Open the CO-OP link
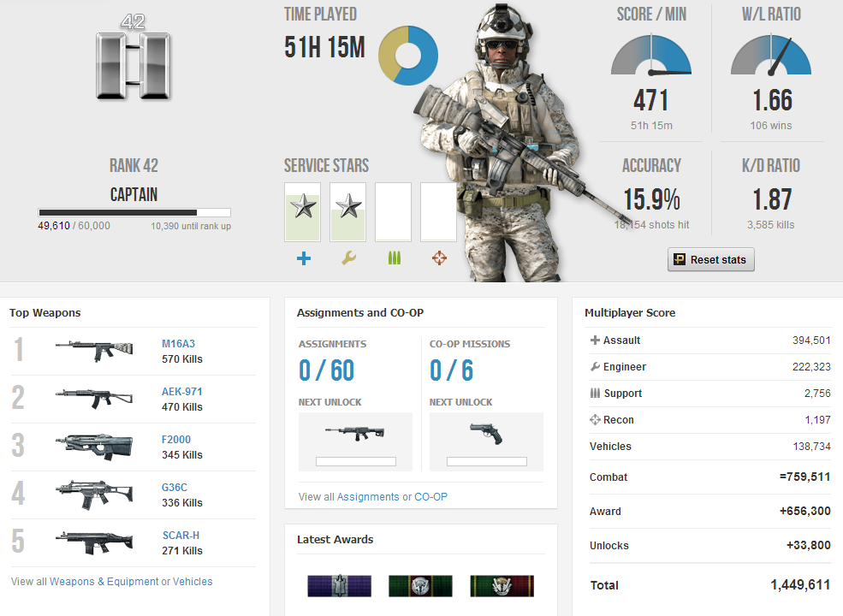Screen dimensions: 843x616 tap(430, 497)
